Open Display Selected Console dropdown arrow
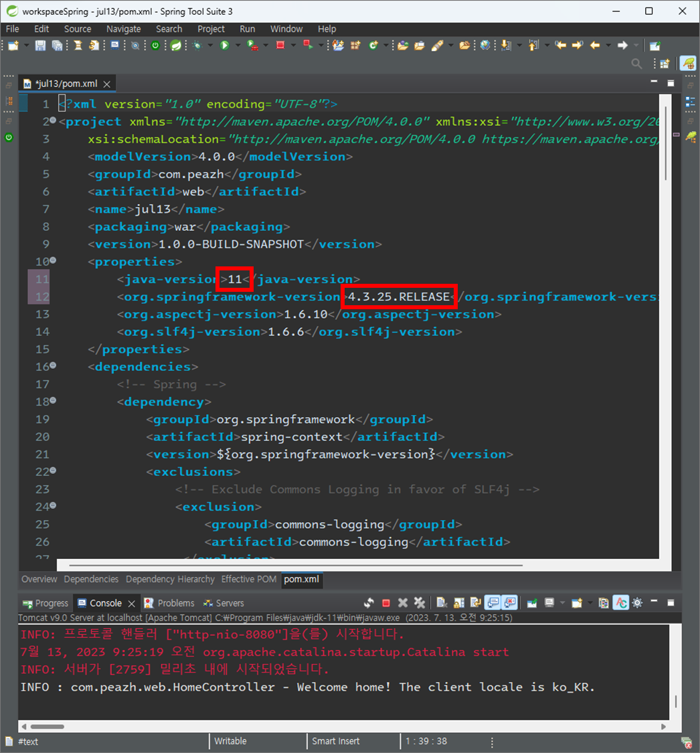The height and width of the screenshot is (753, 700). [562, 602]
